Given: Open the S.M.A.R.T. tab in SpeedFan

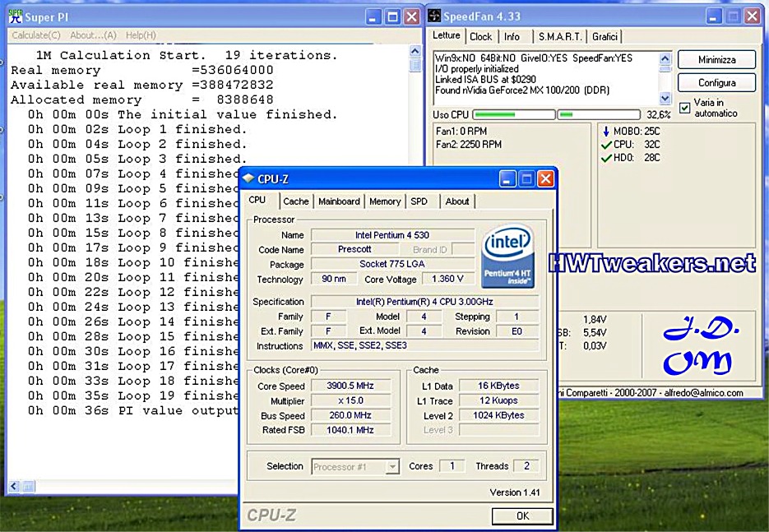Looking at the screenshot, I should tap(560, 37).
